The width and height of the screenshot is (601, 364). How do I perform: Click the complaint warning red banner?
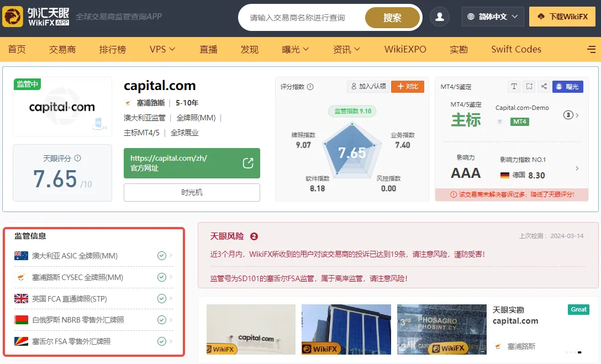point(512,194)
